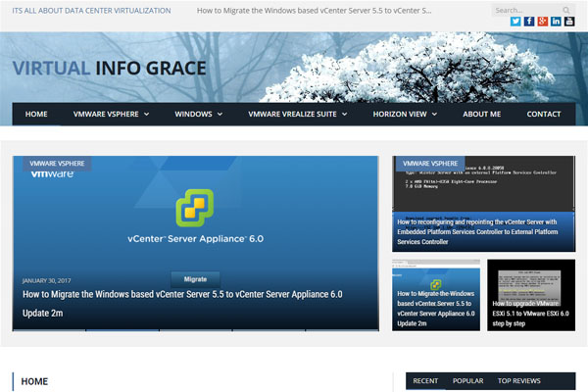Open the About Me page
Viewport: 588px width, 392px height.
[x=482, y=114]
